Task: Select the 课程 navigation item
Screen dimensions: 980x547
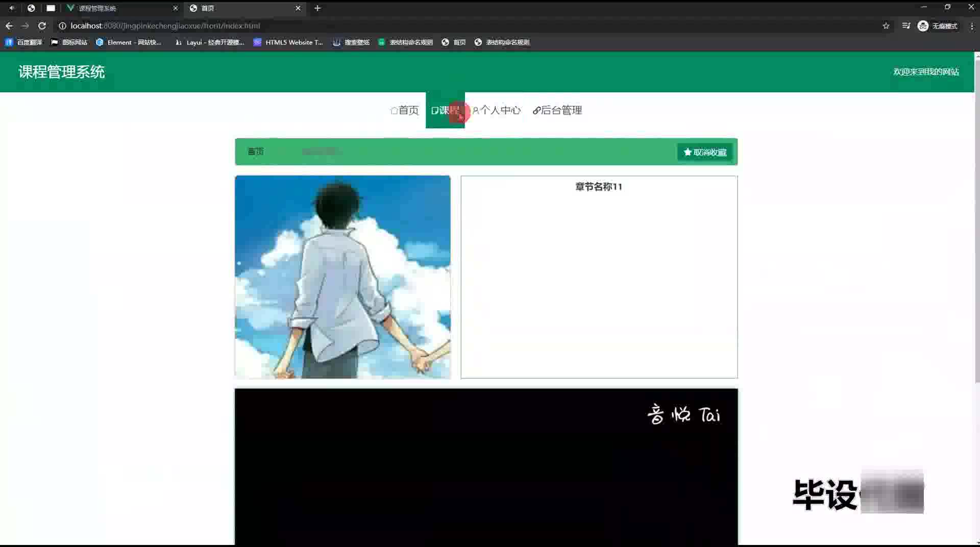Action: click(x=445, y=110)
